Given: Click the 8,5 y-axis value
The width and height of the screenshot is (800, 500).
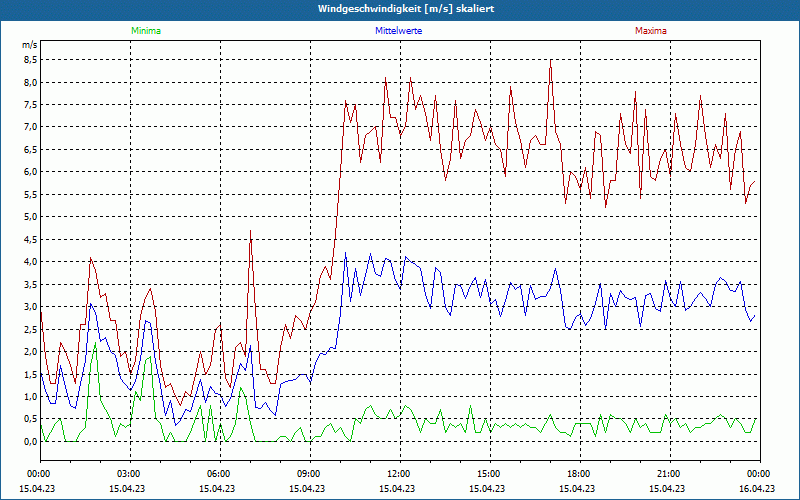Looking at the screenshot, I should click(31, 60).
